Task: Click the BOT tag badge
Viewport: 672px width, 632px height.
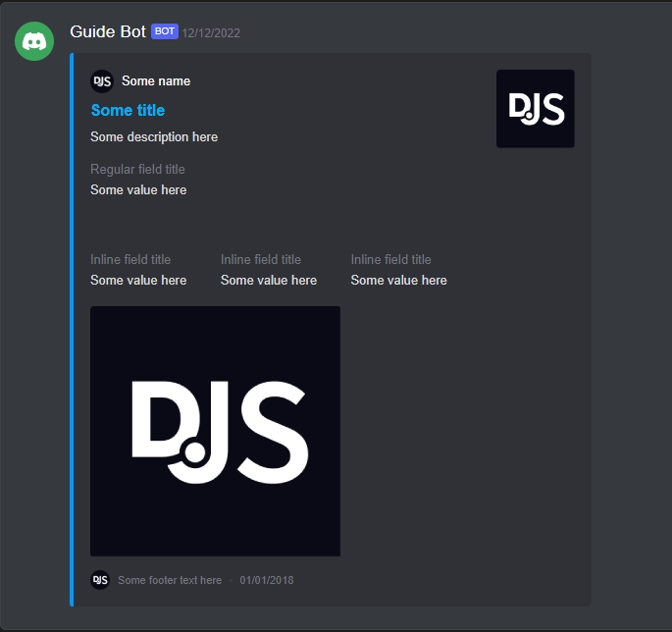Action: coord(165,31)
